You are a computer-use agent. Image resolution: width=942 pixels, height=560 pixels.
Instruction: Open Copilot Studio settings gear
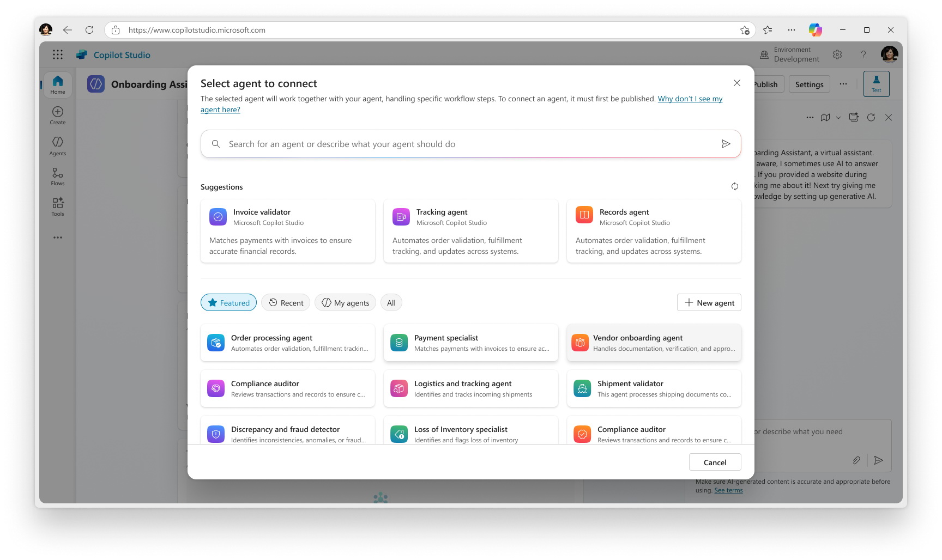(x=837, y=54)
